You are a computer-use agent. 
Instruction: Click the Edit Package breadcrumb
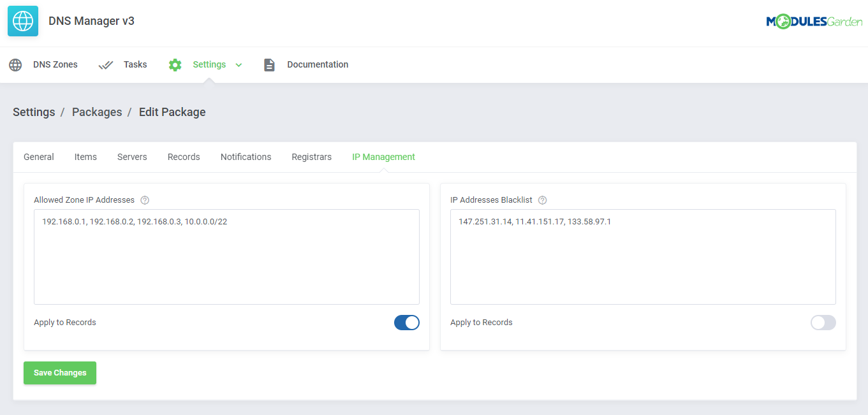(x=172, y=112)
